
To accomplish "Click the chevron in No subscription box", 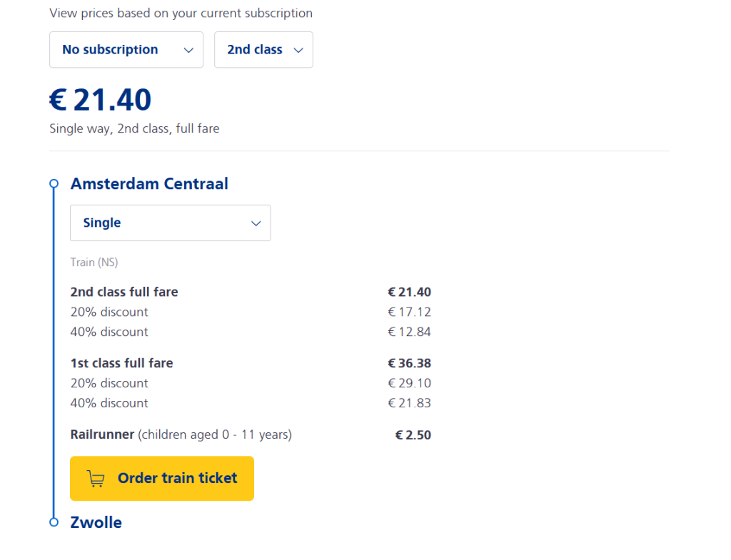I will (x=188, y=50).
